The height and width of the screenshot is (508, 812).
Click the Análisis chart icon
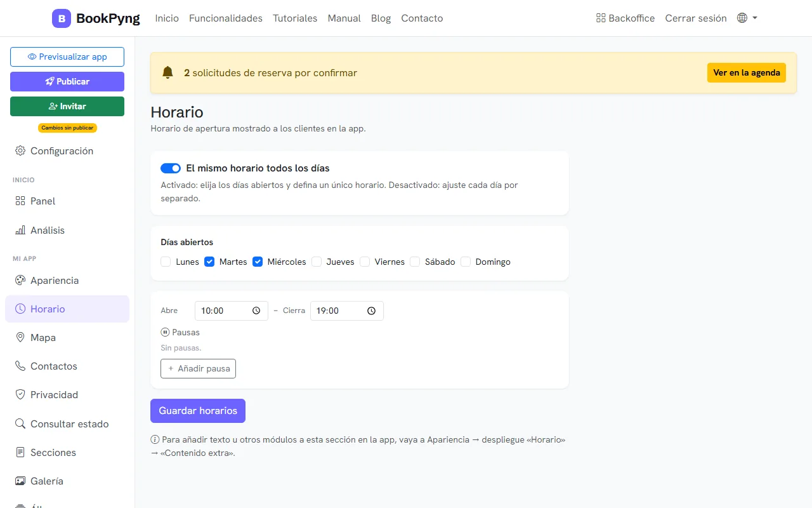pyautogui.click(x=20, y=230)
